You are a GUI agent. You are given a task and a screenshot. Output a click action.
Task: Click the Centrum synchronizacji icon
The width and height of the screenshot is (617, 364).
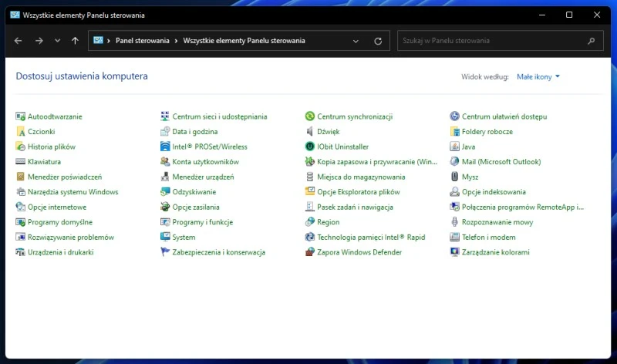(x=311, y=116)
